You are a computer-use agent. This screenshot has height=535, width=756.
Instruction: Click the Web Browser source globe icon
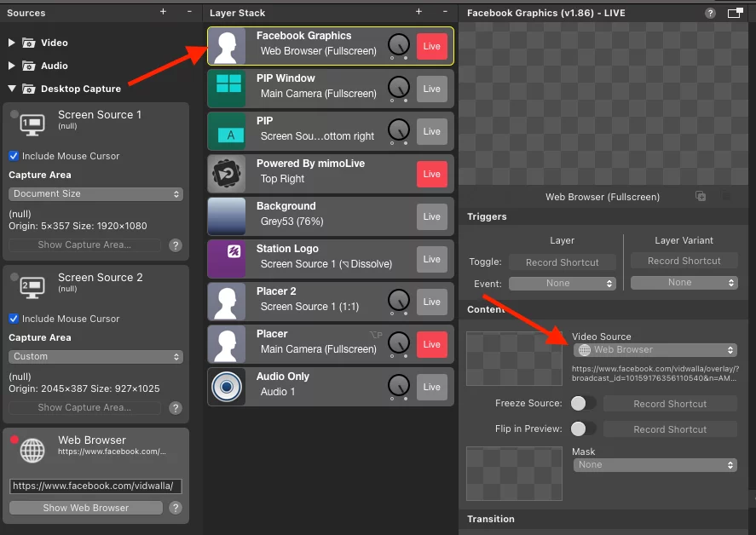point(32,450)
